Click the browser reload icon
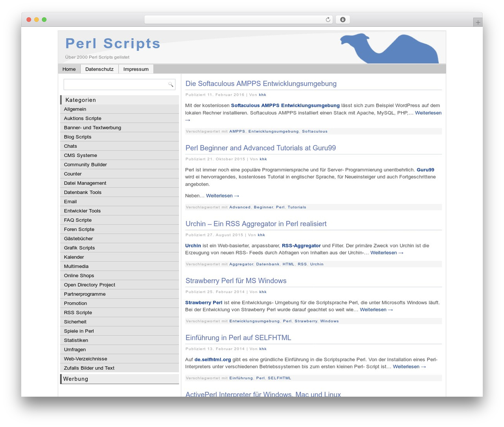This screenshot has height=427, width=504. [x=328, y=20]
